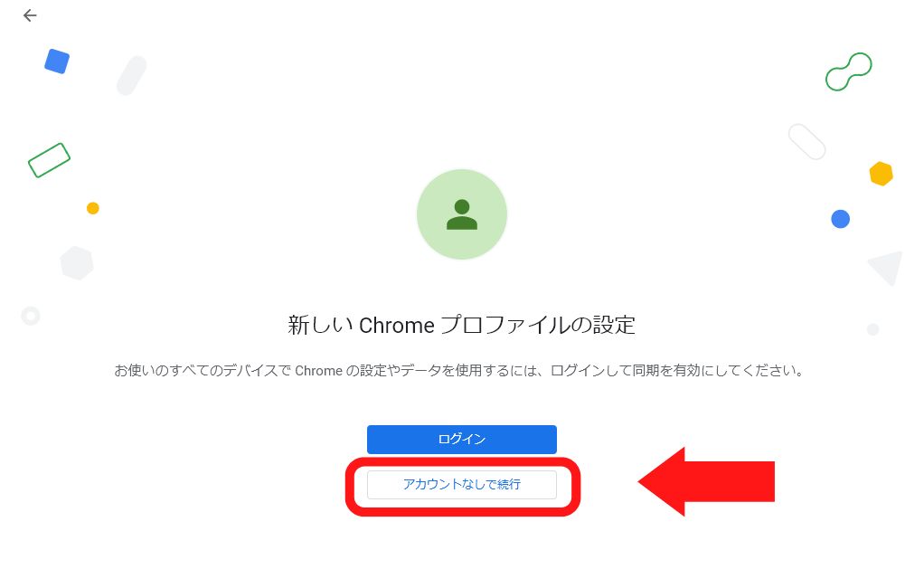Click the green profile avatar icon
924x588 pixels.
click(462, 214)
